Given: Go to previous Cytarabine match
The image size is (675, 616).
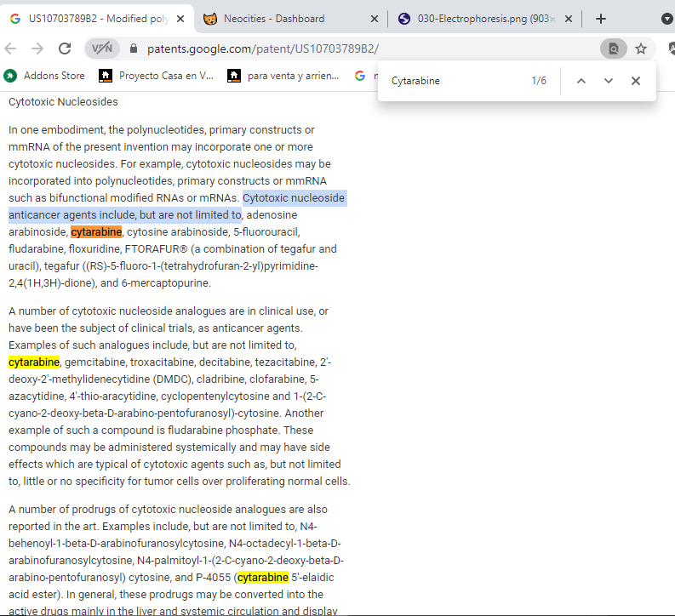Looking at the screenshot, I should [581, 81].
